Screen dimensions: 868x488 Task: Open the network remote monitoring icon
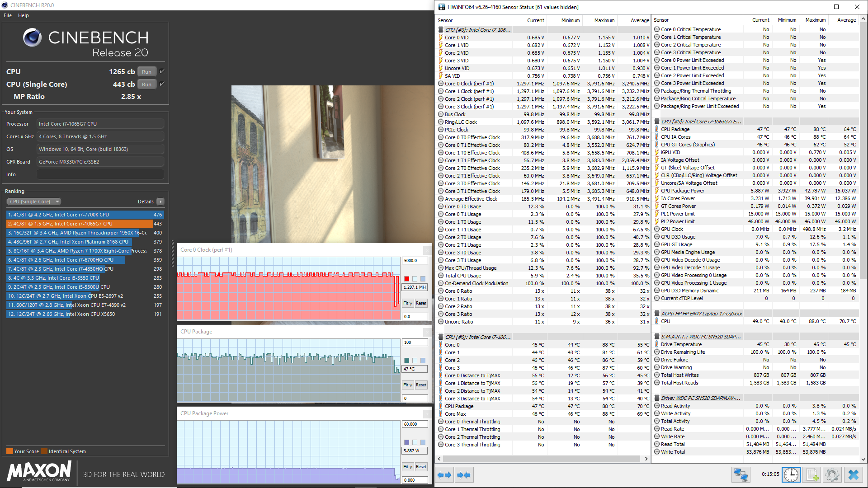tap(741, 475)
